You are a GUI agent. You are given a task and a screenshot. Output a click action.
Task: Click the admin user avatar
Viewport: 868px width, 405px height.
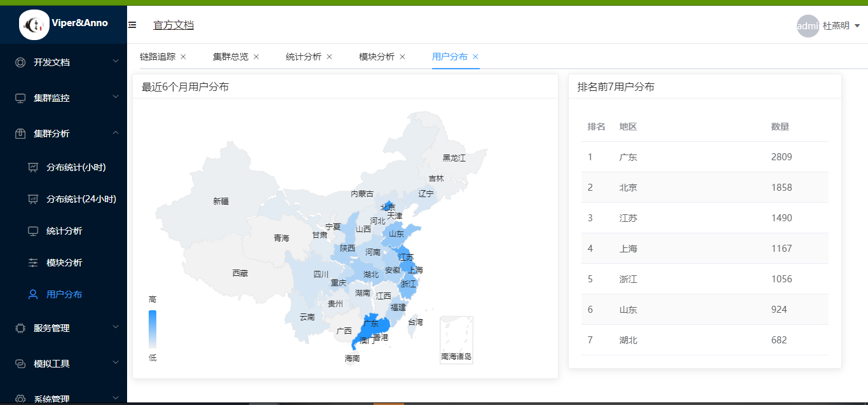coord(808,26)
